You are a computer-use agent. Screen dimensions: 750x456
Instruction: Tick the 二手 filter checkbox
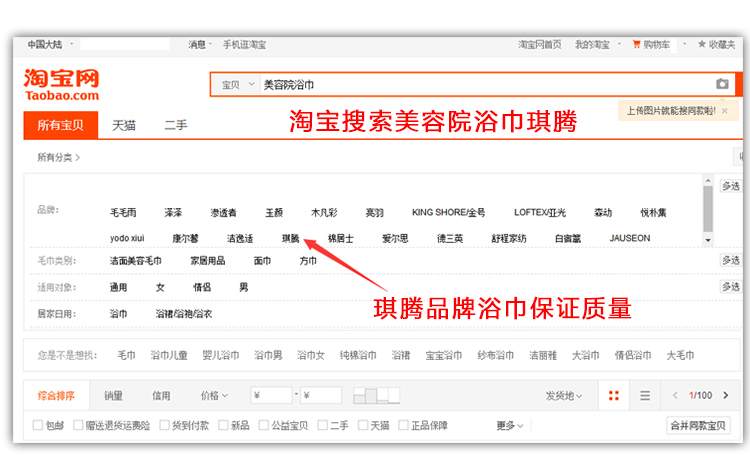tap(323, 425)
